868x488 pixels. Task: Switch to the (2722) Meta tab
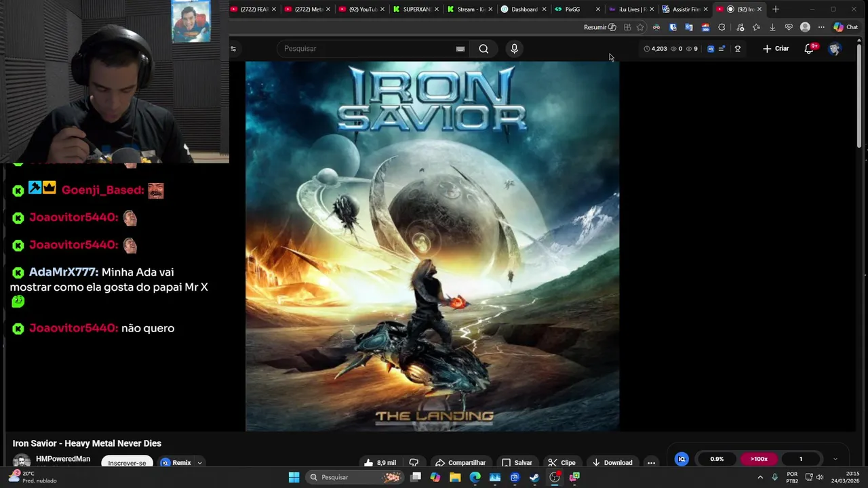(308, 9)
